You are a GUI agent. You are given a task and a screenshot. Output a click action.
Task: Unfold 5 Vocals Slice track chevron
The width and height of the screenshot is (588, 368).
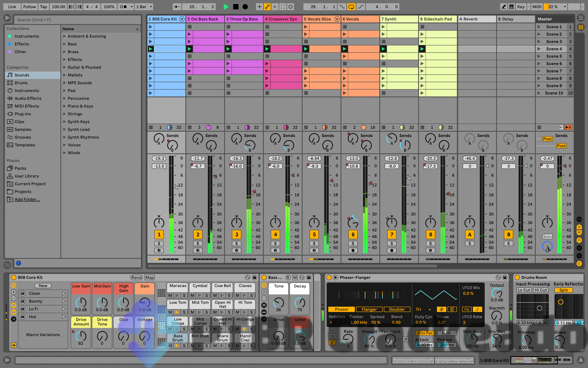click(x=337, y=19)
